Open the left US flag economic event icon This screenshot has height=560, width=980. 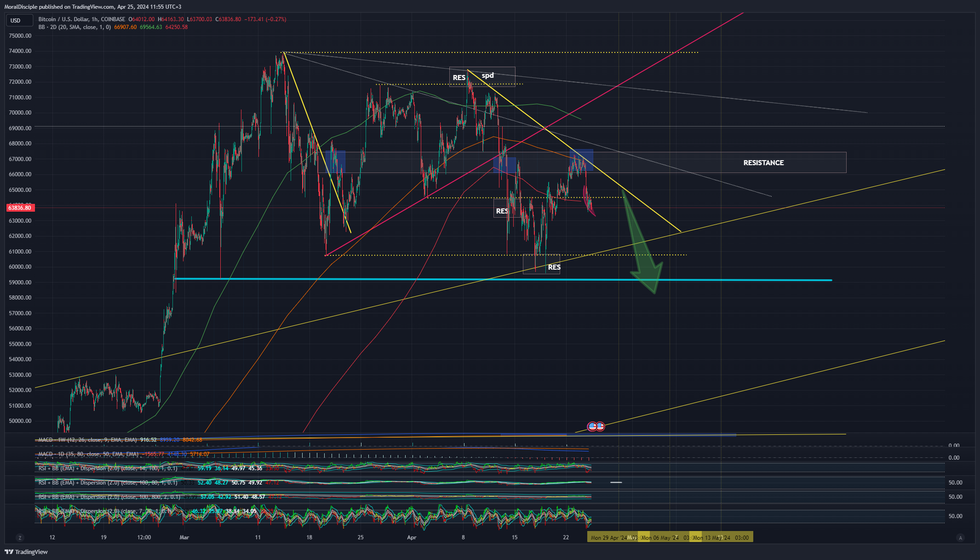pos(592,427)
